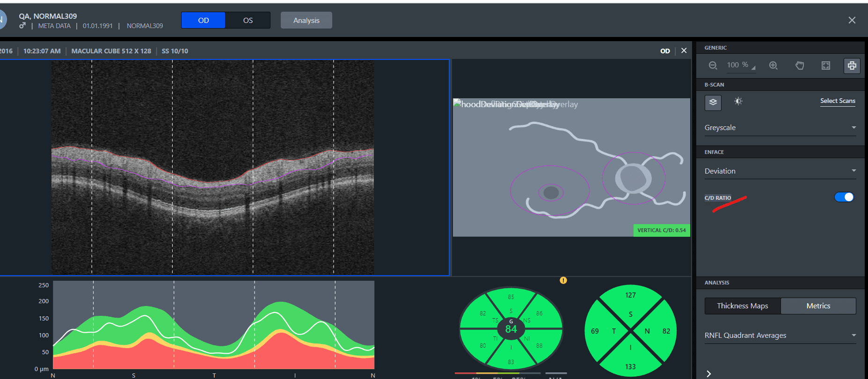
Task: Expand the chevron below RNFL Quadrant Averages
Action: [709, 373]
